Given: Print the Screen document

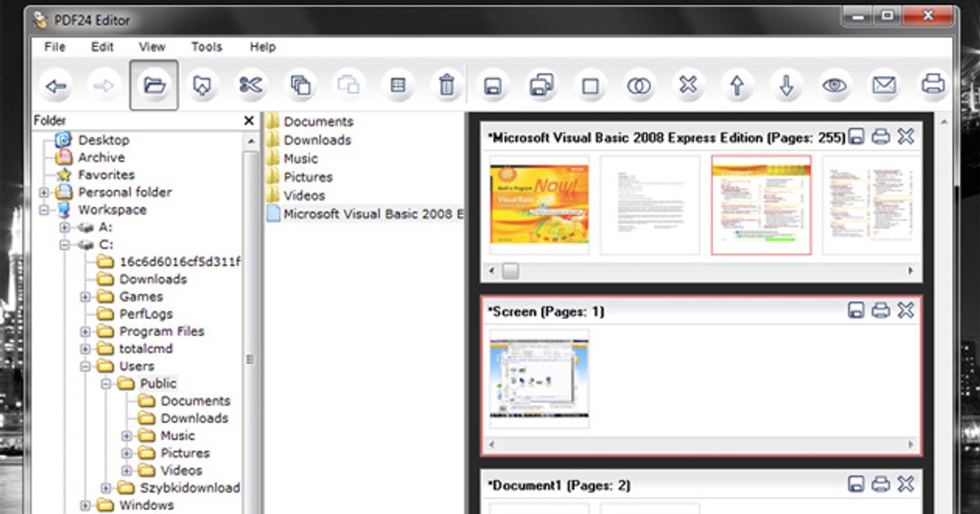Looking at the screenshot, I should [x=880, y=311].
